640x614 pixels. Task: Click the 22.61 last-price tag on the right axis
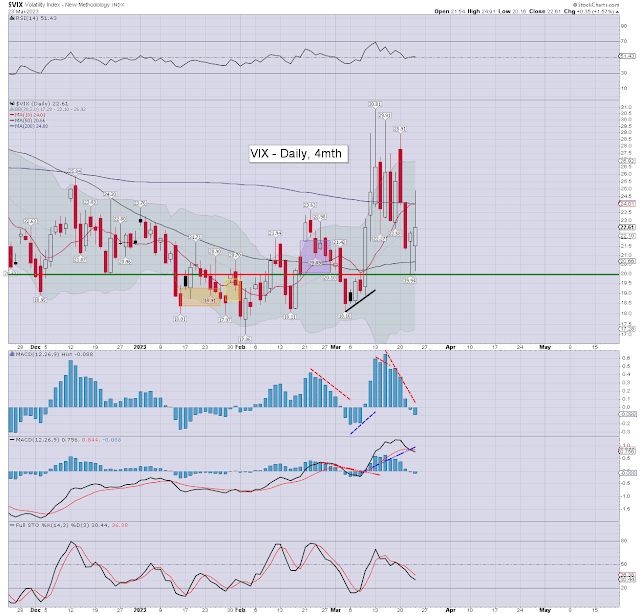627,227
